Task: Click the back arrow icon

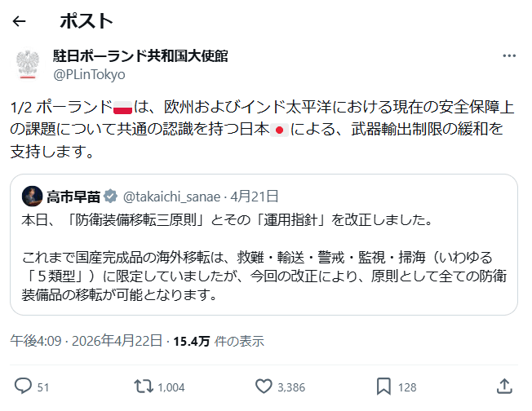Action: [x=20, y=21]
